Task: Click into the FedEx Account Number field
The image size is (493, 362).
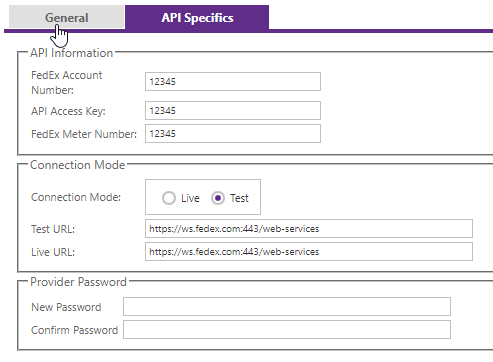Action: 233,81
